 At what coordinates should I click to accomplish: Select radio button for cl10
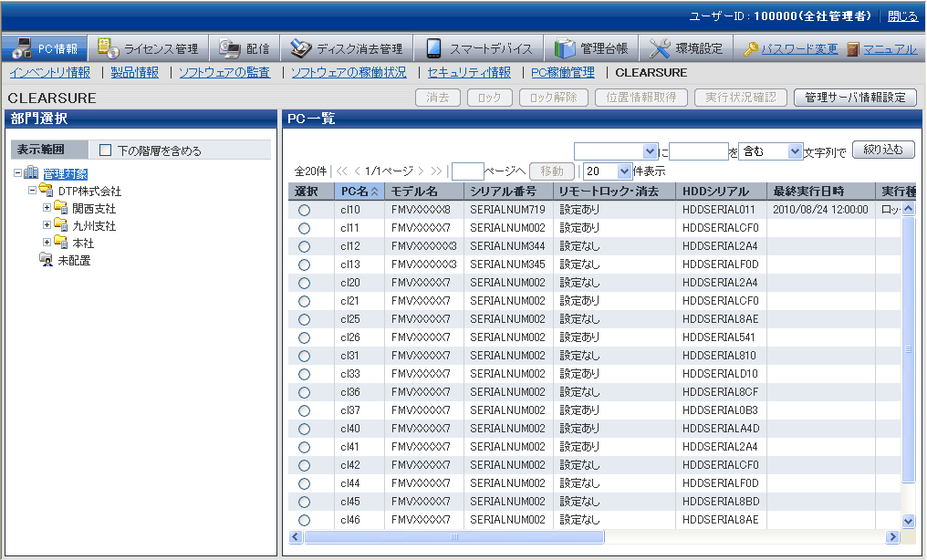click(x=304, y=210)
